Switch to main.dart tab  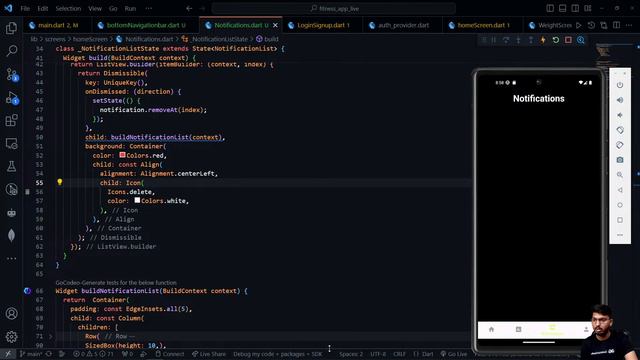pyautogui.click(x=57, y=25)
